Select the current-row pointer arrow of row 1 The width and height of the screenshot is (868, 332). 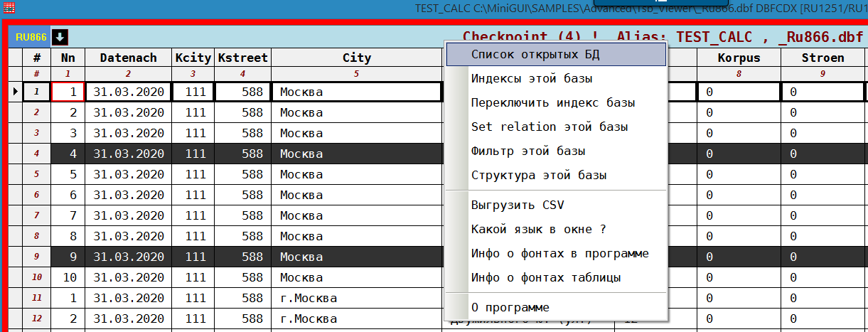pos(16,92)
